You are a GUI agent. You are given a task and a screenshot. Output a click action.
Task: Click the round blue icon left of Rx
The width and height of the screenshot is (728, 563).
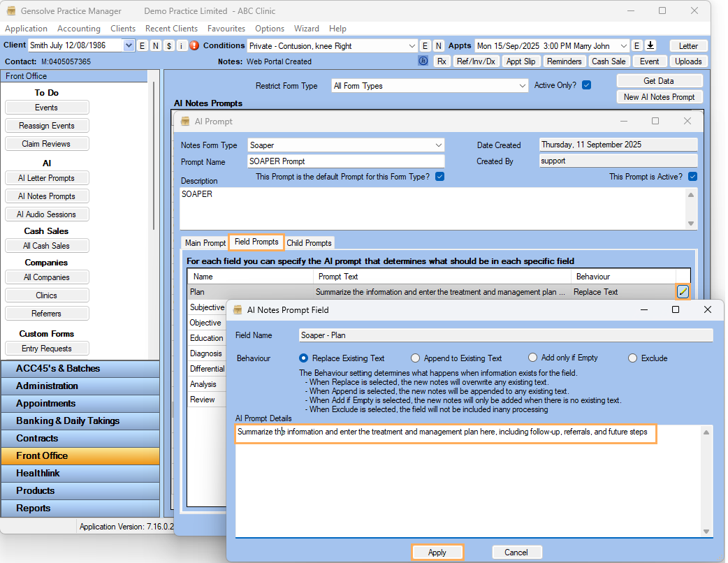tap(423, 61)
